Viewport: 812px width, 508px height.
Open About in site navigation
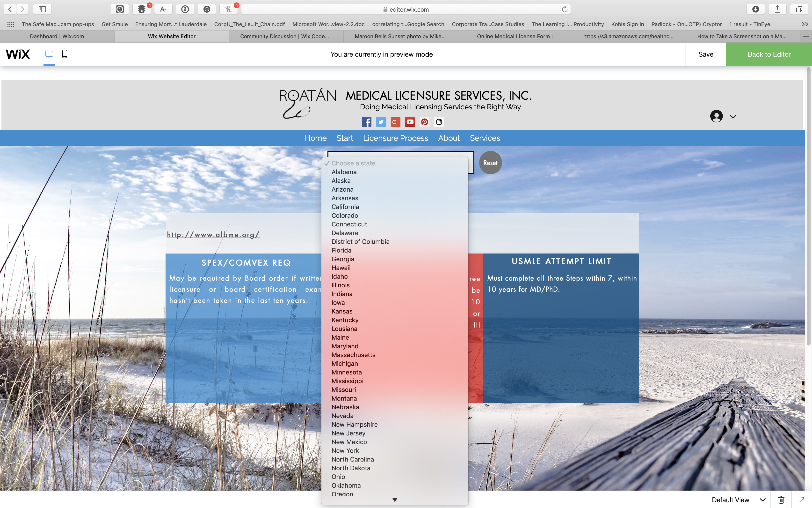pos(449,138)
